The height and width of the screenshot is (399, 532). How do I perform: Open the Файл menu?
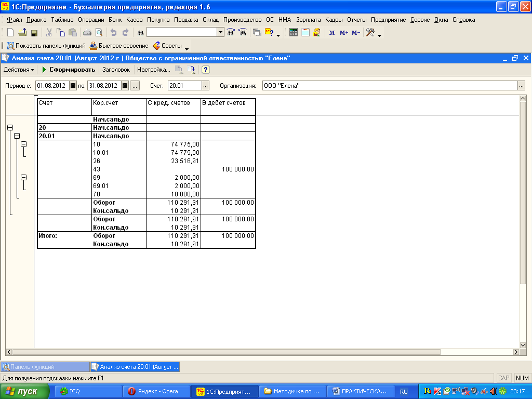click(15, 20)
